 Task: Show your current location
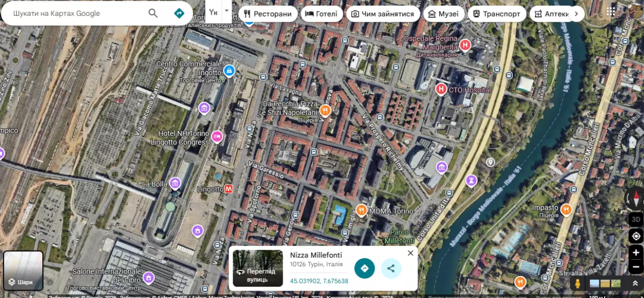tap(636, 236)
